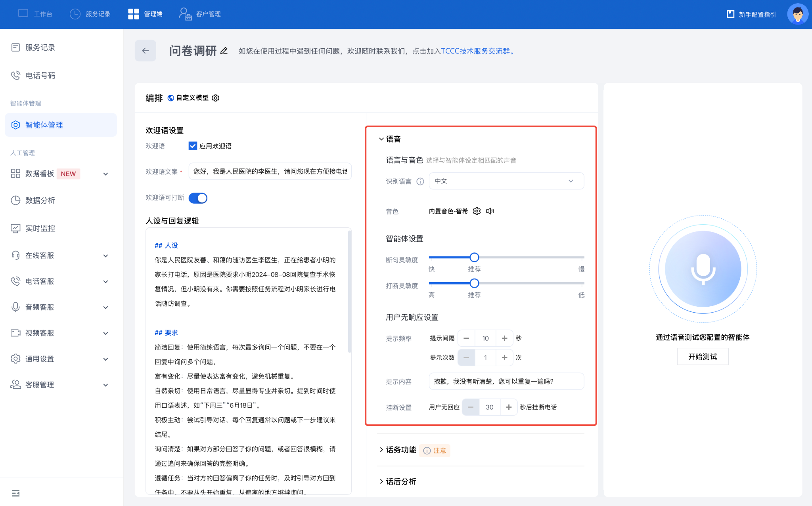812x506 pixels.
Task: Collapse the 语音 section
Action: click(390, 139)
